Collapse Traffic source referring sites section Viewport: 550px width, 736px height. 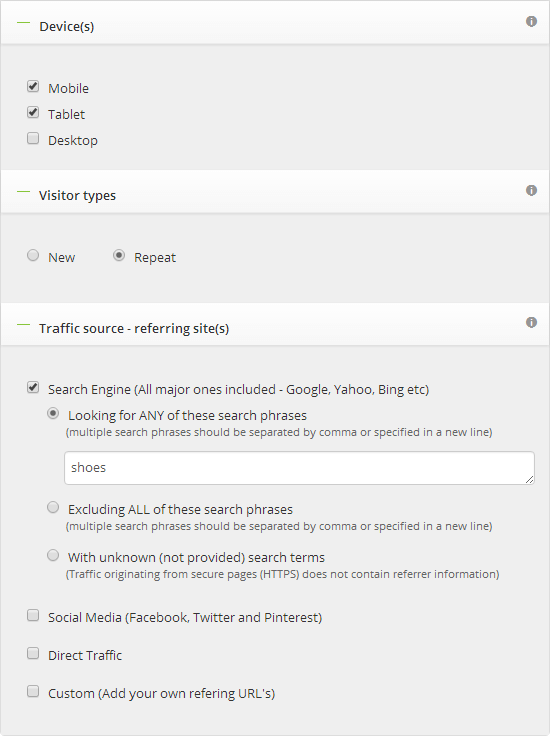(23, 324)
